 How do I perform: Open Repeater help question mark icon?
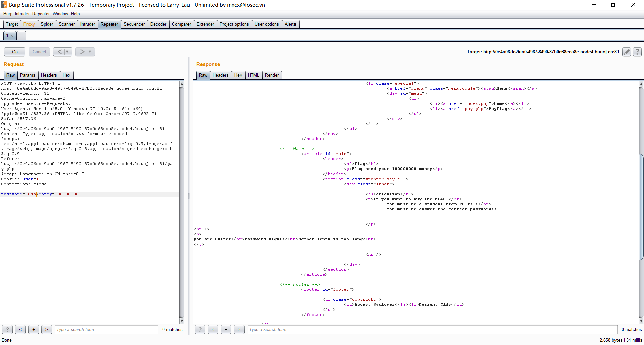[637, 52]
